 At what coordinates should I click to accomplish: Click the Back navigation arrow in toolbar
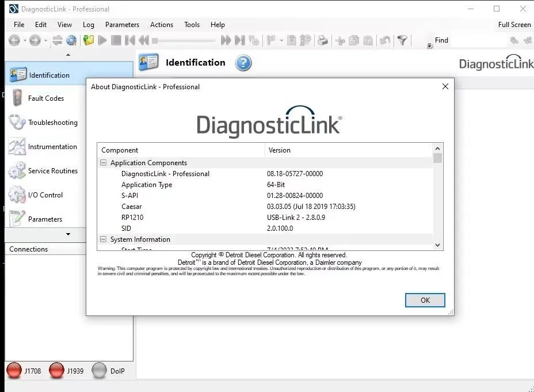[14, 40]
